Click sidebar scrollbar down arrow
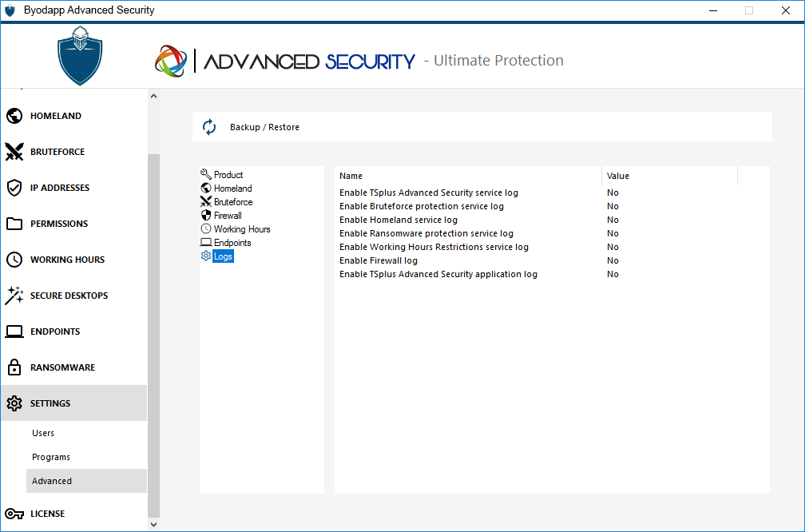This screenshot has height=532, width=805. [153, 524]
